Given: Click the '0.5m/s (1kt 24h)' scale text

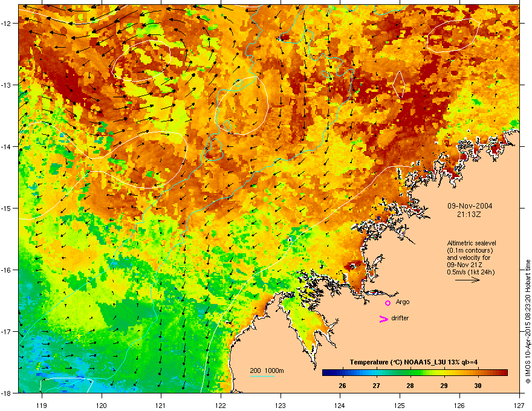Looking at the screenshot, I should (470, 272).
